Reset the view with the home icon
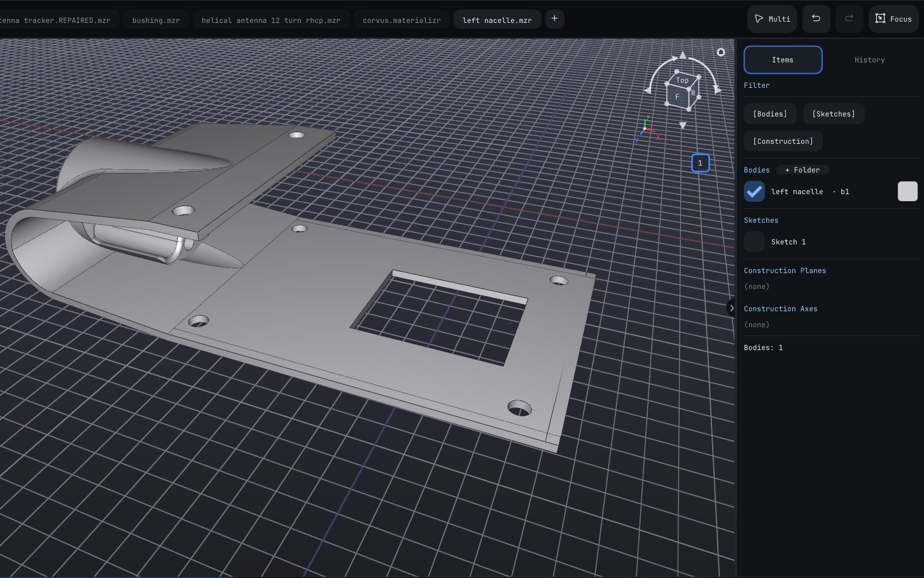 coord(721,52)
